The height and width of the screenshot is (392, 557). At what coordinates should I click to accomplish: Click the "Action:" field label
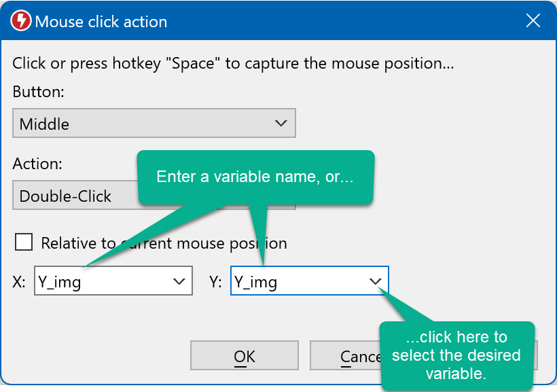(37, 164)
